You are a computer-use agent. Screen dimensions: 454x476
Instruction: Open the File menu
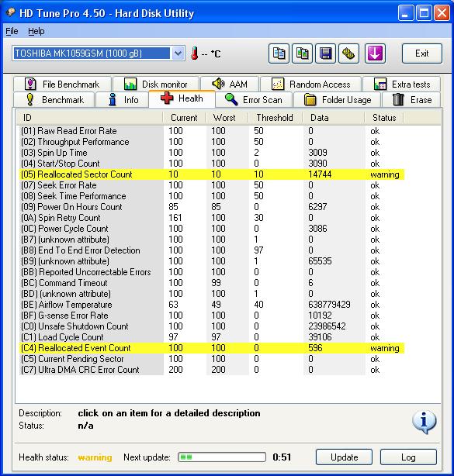point(12,31)
